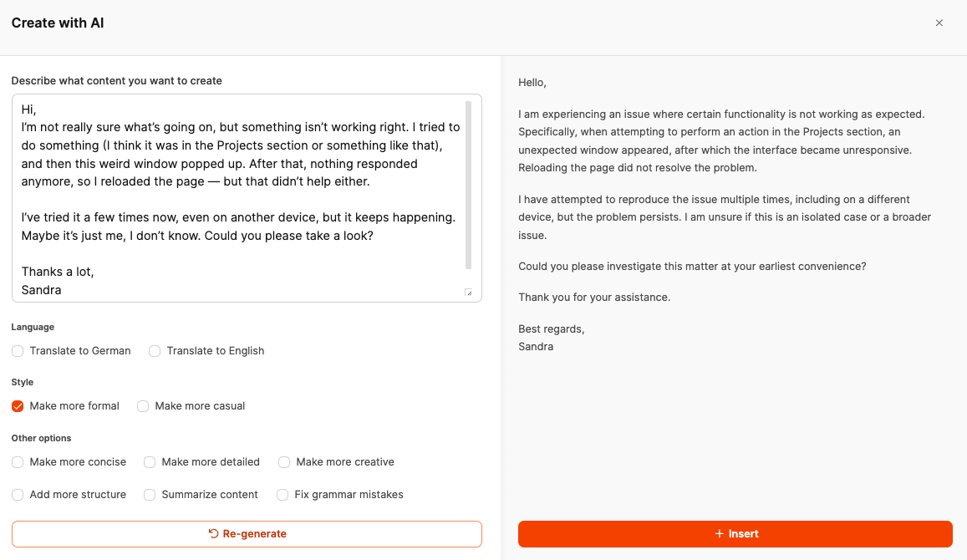Insert the generated content
The width and height of the screenshot is (967, 560).
[735, 534]
